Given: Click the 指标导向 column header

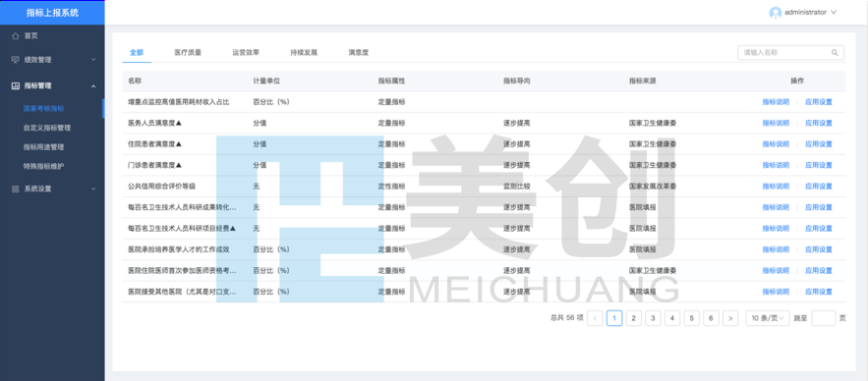Looking at the screenshot, I should point(517,81).
